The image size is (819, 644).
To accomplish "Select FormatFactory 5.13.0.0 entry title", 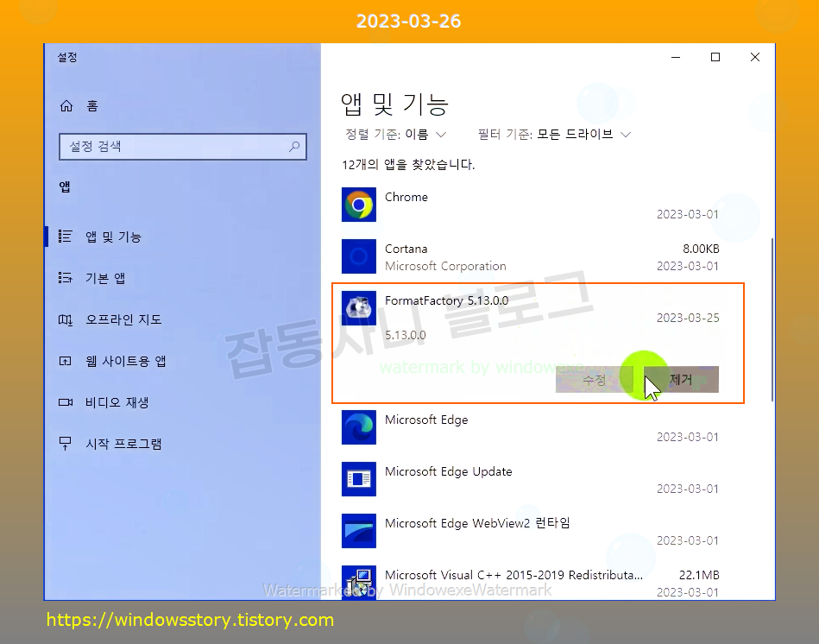I will (446, 300).
